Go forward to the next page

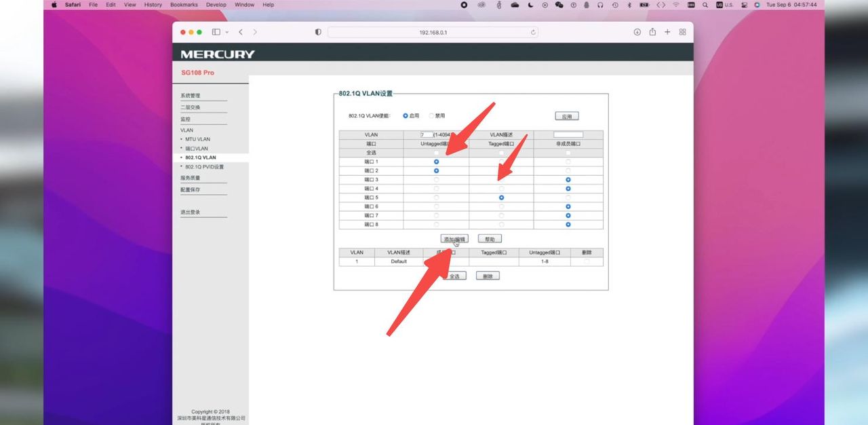255,32
